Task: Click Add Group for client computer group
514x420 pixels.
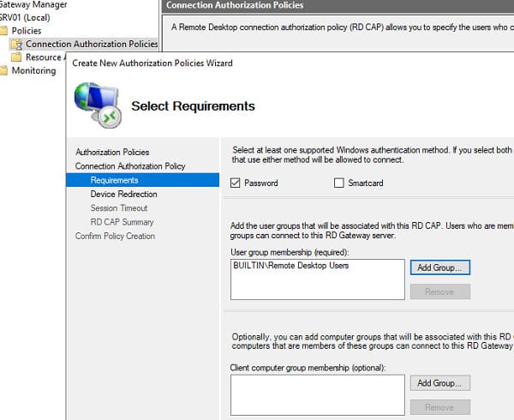Action: pyautogui.click(x=439, y=383)
